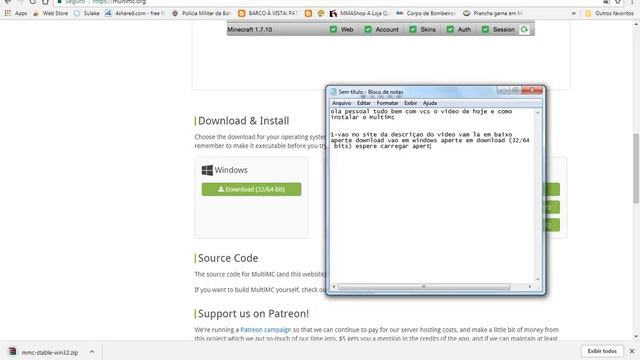Click the browser page vertical scrollbar thumb
The width and height of the screenshot is (640, 360).
(636, 168)
